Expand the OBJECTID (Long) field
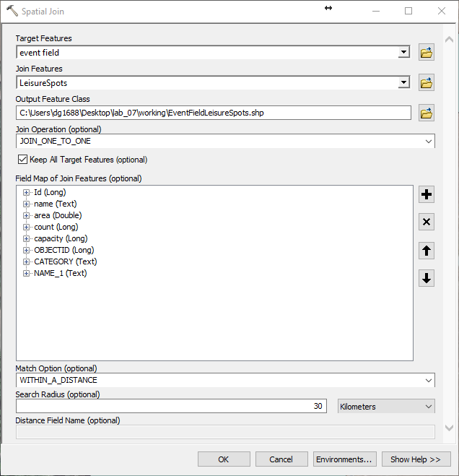This screenshot has width=459, height=476. pos(27,250)
